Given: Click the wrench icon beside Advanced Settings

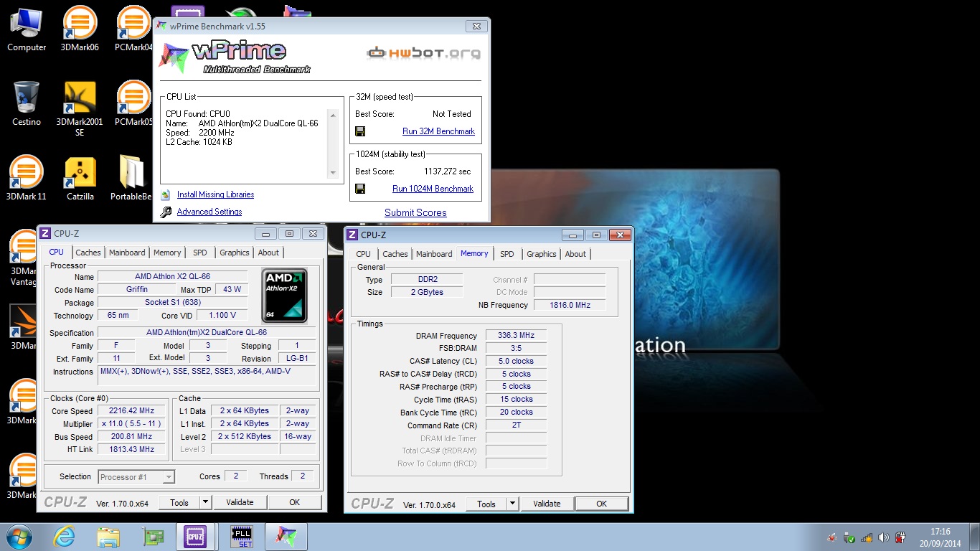Looking at the screenshot, I should click(x=166, y=212).
